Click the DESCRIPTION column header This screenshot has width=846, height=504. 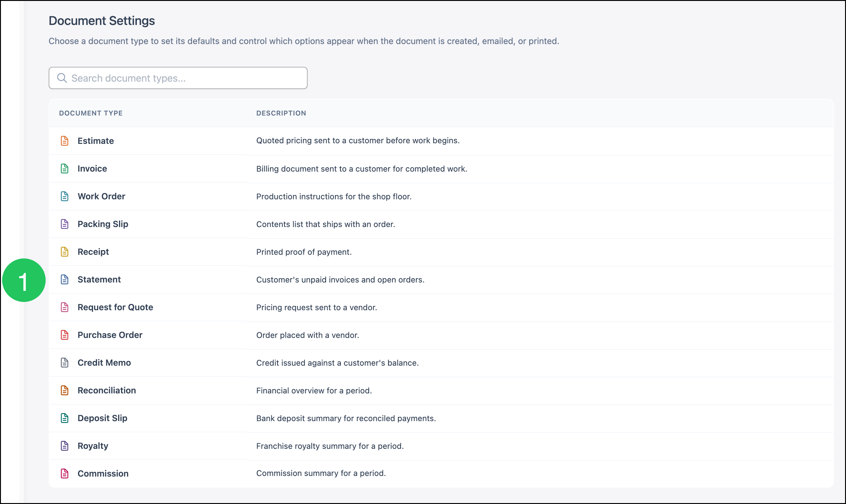[x=281, y=113]
